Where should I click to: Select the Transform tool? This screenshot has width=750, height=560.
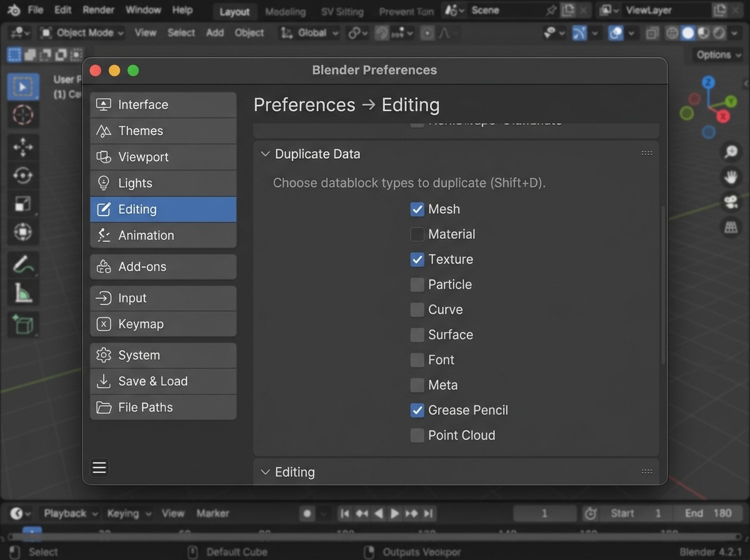23,232
